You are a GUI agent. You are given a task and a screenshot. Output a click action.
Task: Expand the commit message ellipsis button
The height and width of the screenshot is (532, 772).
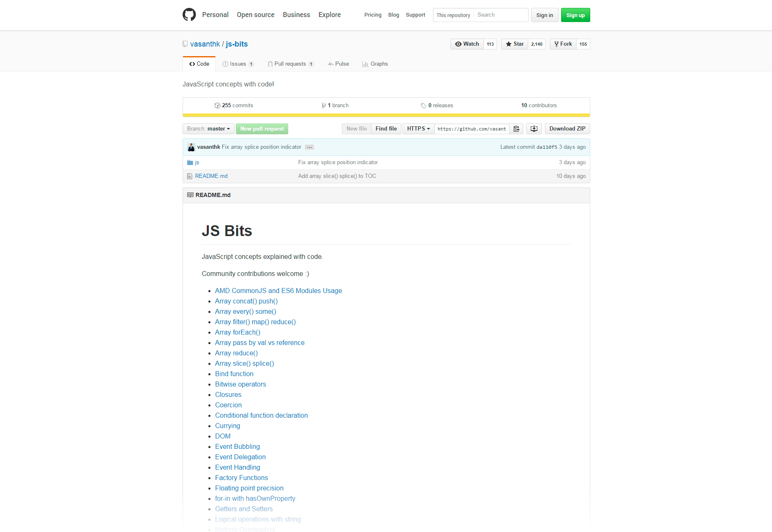coord(309,147)
